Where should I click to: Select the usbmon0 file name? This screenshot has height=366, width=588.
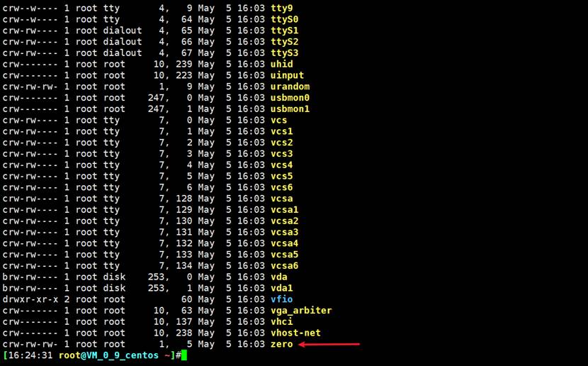click(290, 98)
